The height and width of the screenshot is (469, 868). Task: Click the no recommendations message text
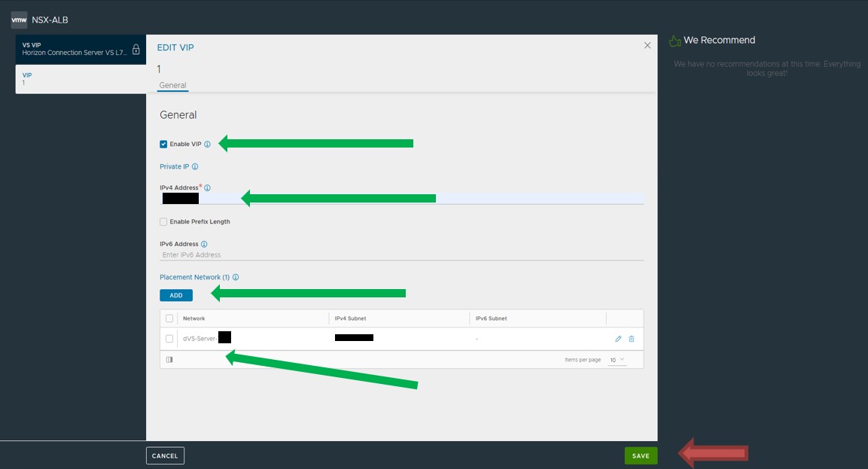click(766, 69)
